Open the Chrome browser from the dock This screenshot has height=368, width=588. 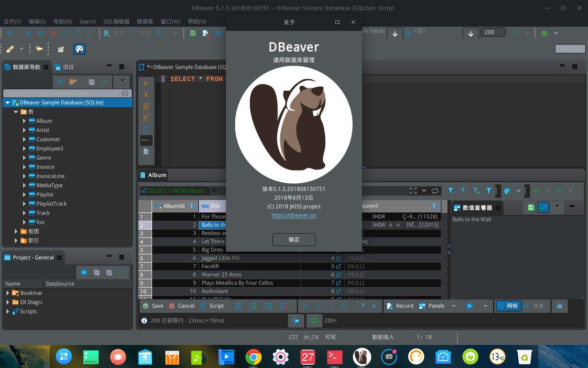pyautogui.click(x=253, y=357)
